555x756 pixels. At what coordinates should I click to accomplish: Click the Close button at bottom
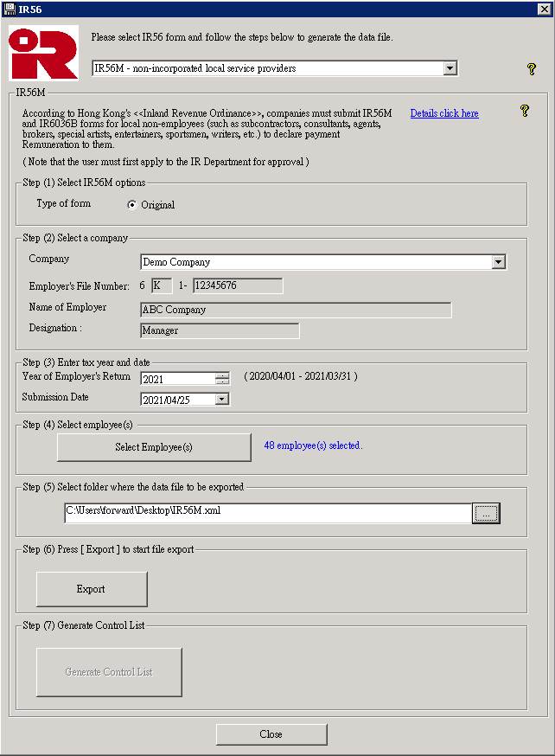pyautogui.click(x=271, y=734)
